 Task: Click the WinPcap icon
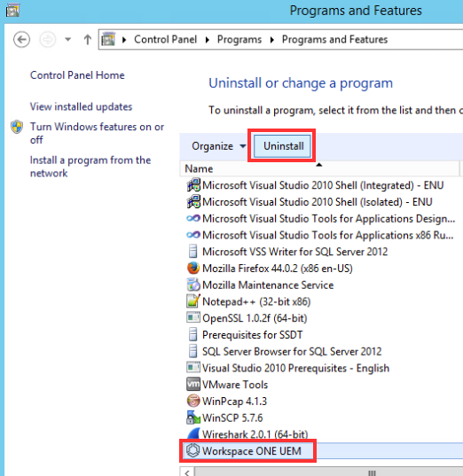tap(193, 401)
